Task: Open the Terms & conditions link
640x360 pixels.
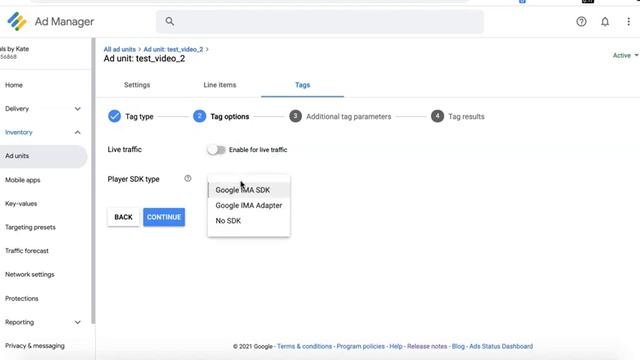Action: [304, 347]
